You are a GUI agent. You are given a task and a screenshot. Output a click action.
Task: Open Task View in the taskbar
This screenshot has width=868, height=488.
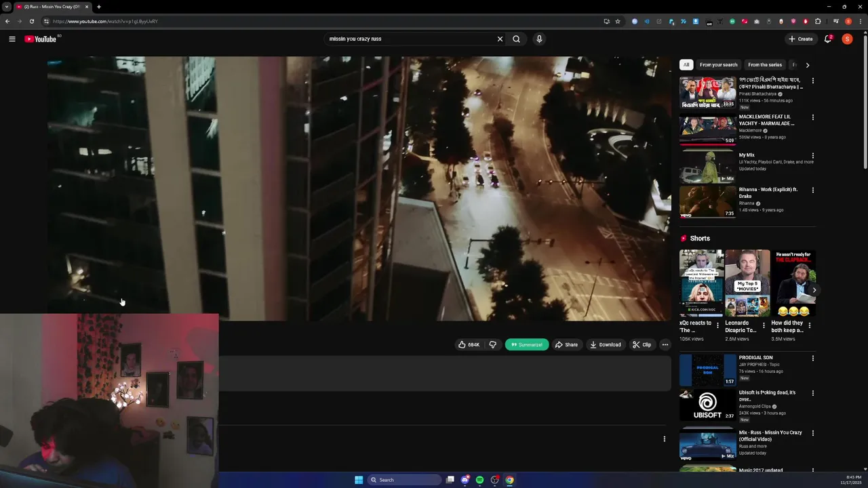coord(450,480)
